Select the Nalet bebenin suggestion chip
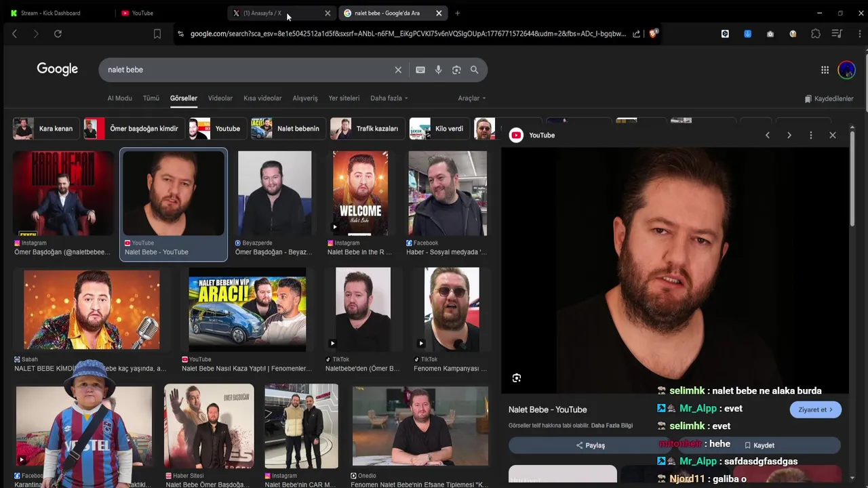The width and height of the screenshot is (868, 488). click(x=288, y=129)
